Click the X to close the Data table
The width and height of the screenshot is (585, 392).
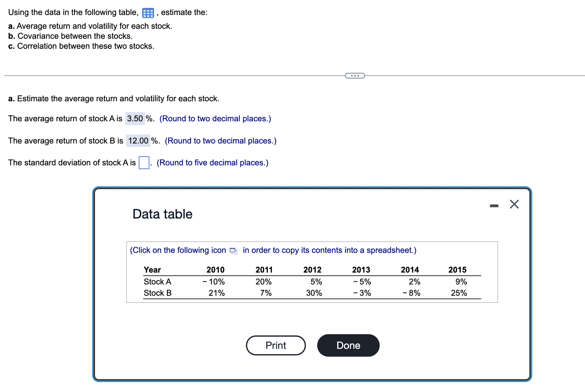click(514, 204)
